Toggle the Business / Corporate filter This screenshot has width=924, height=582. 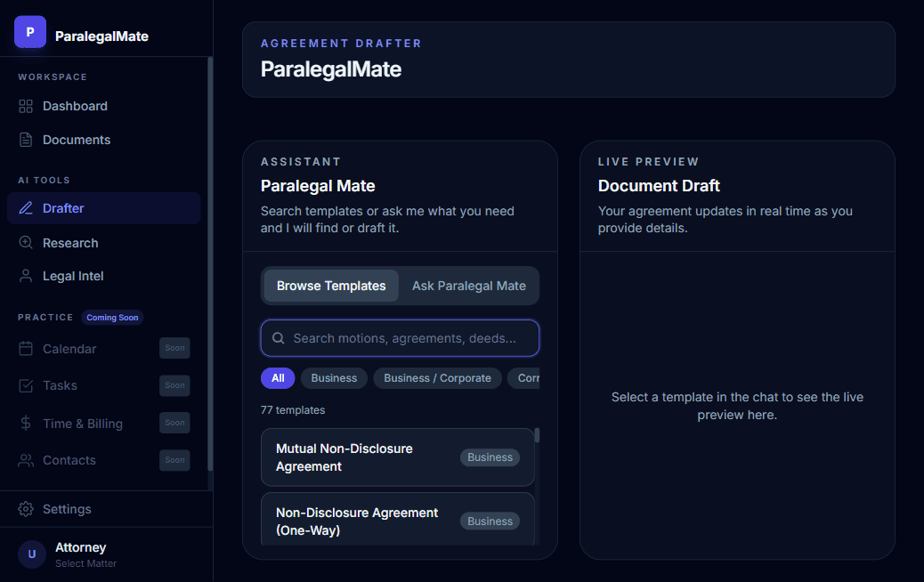[x=437, y=377]
